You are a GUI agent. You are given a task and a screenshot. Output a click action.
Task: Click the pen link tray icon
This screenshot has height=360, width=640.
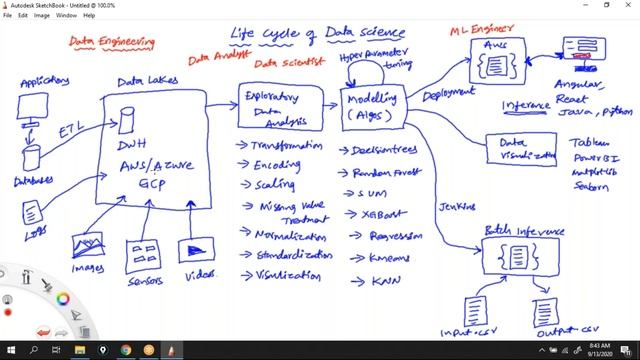point(577,350)
